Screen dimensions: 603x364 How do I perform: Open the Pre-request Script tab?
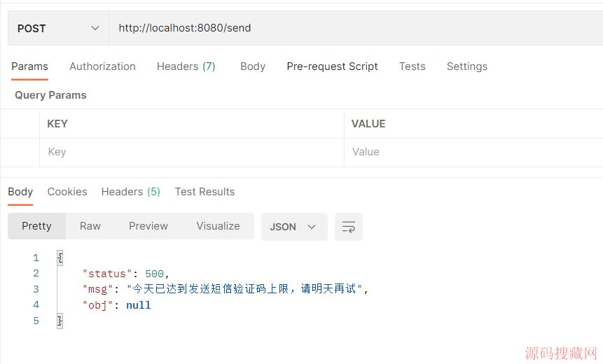[332, 66]
